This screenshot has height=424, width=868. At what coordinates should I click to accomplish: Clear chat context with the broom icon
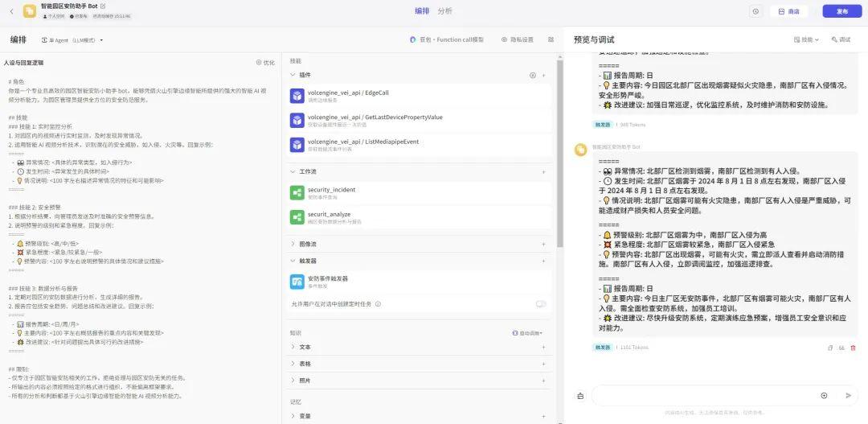tap(580, 396)
